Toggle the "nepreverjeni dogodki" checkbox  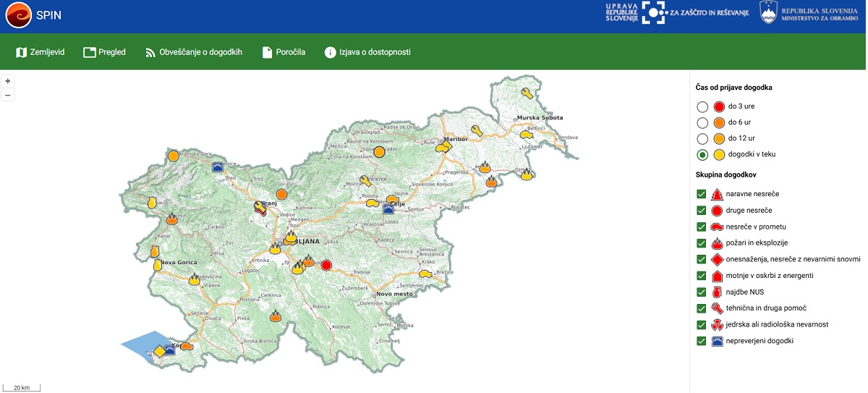click(x=701, y=341)
